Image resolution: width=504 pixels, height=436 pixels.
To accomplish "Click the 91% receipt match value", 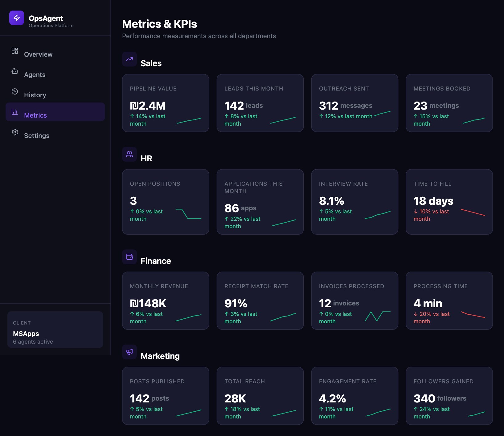I will 236,303.
